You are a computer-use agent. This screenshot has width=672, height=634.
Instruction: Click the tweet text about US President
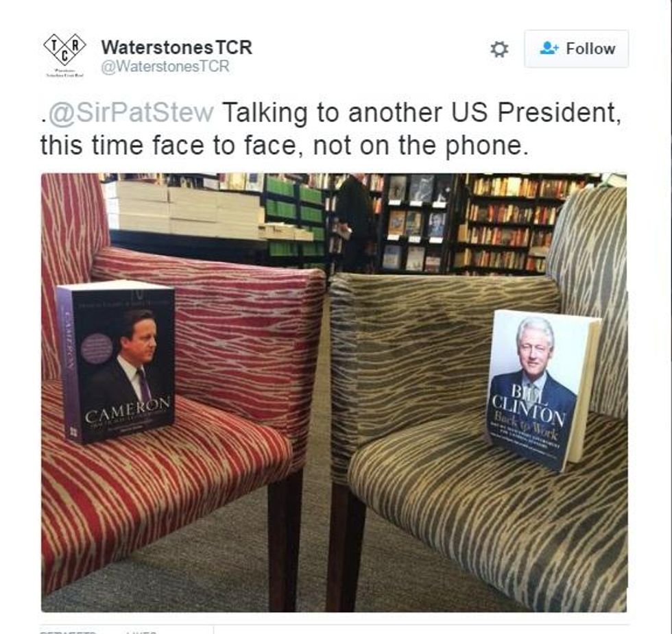pos(331,129)
